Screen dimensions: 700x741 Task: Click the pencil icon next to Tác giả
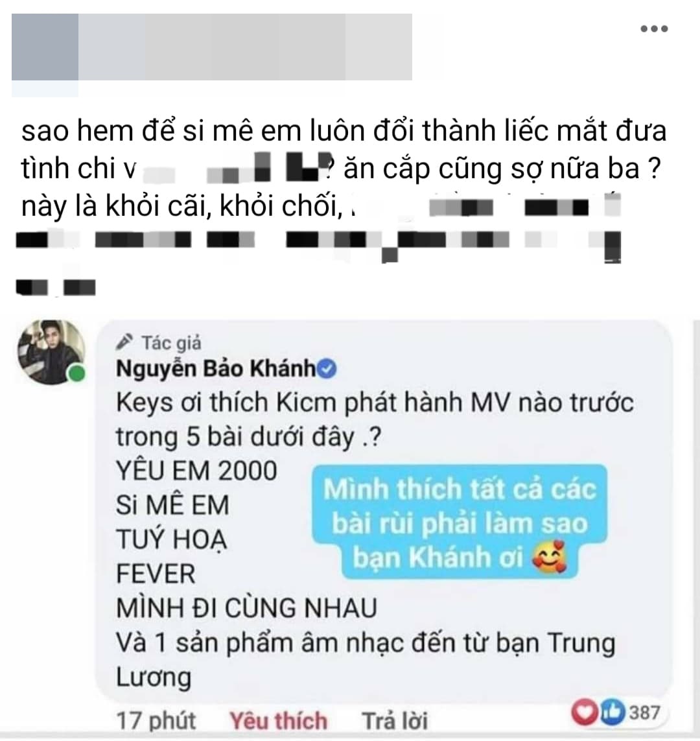(x=124, y=341)
